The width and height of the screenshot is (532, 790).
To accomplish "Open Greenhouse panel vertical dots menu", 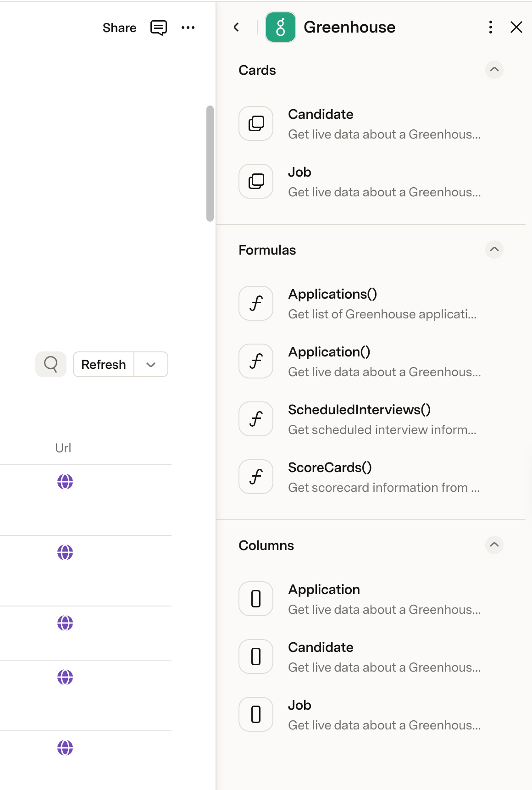I will click(491, 27).
